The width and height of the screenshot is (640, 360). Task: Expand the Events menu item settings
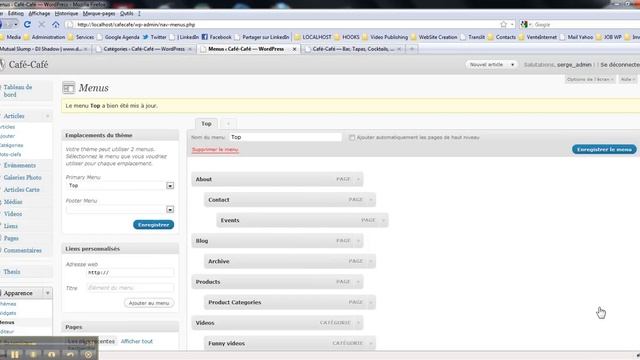pyautogui.click(x=383, y=220)
